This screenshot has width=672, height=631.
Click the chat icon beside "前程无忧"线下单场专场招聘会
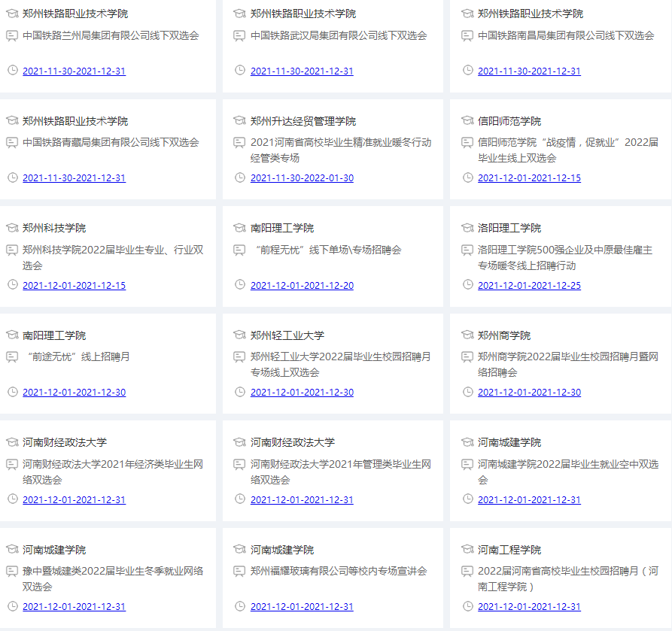239,250
